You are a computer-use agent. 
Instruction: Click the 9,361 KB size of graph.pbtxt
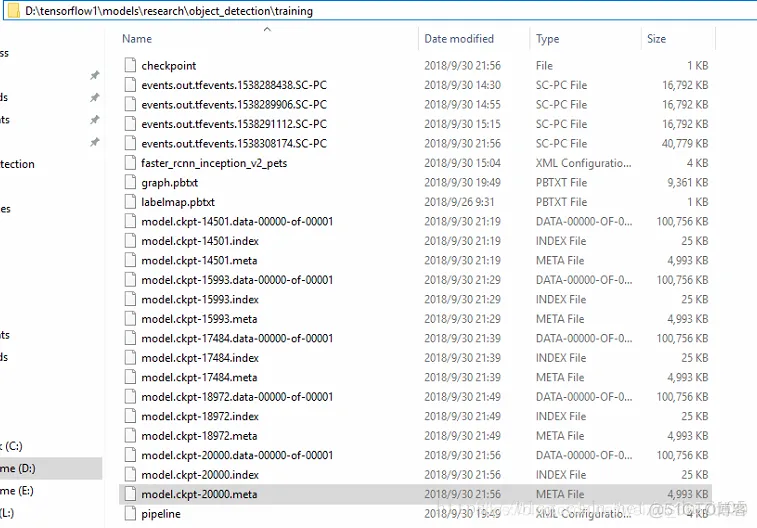687,182
